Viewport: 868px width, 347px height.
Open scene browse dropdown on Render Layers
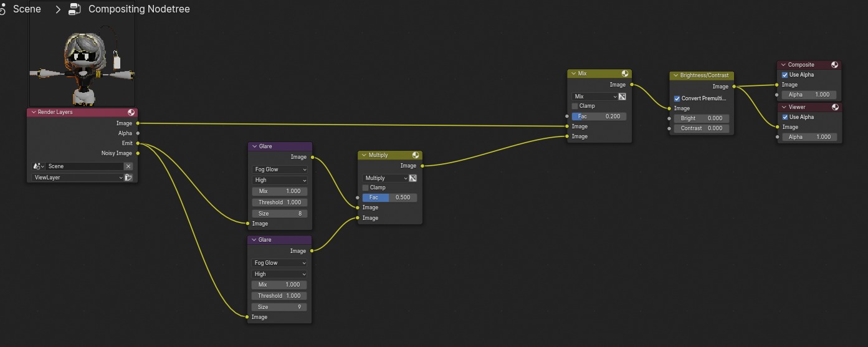click(x=39, y=166)
